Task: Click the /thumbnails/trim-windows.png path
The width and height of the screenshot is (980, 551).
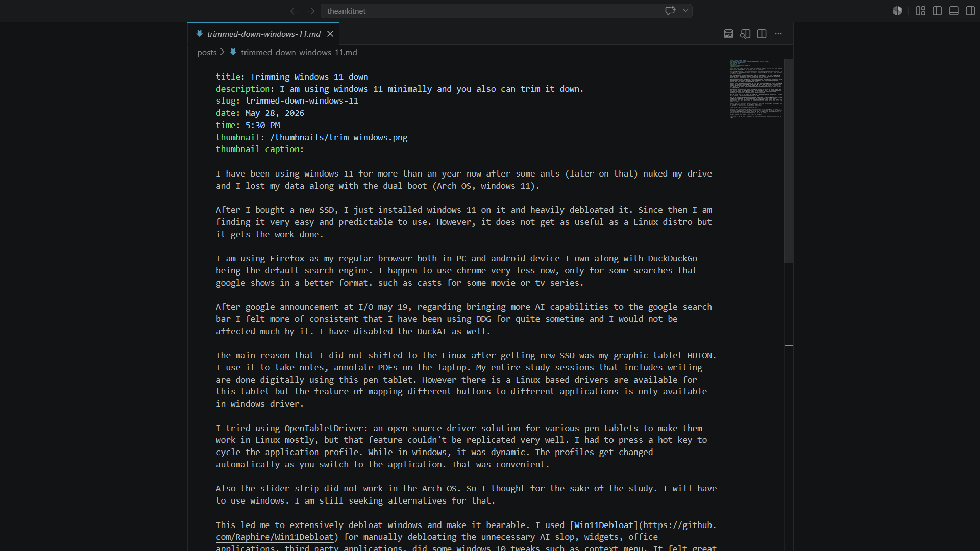Action: (339, 137)
